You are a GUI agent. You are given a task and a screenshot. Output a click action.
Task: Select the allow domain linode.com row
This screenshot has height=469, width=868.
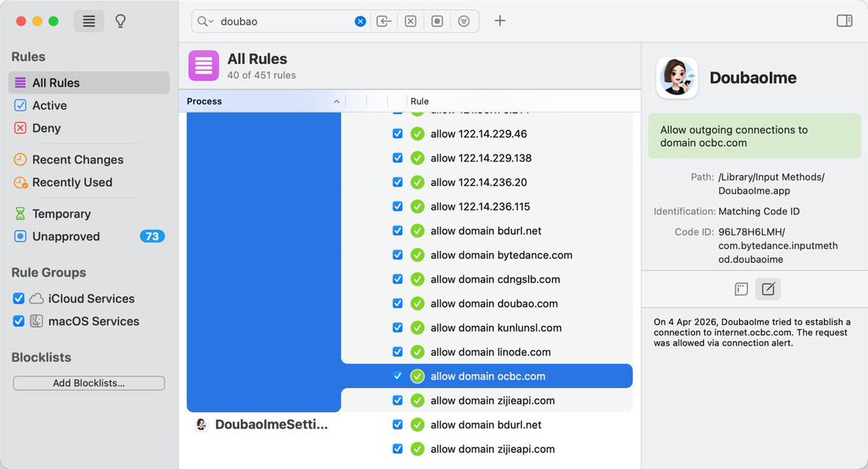487,352
